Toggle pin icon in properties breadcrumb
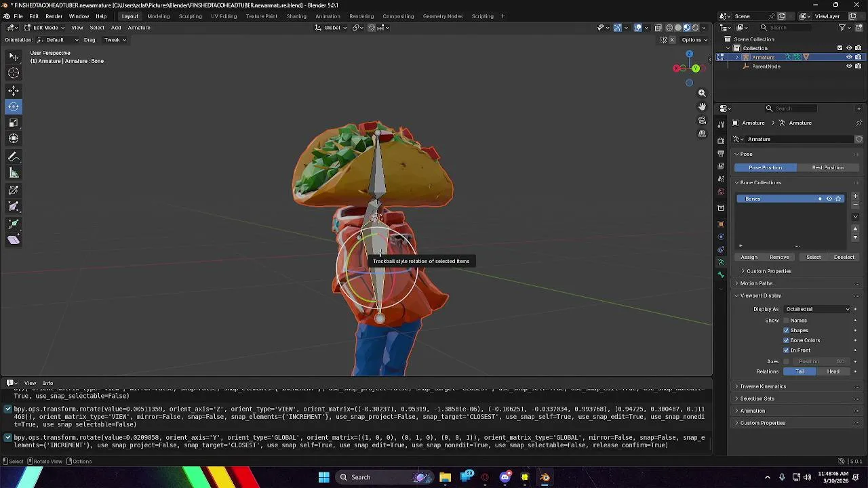Viewport: 868px width, 488px height. (859, 123)
